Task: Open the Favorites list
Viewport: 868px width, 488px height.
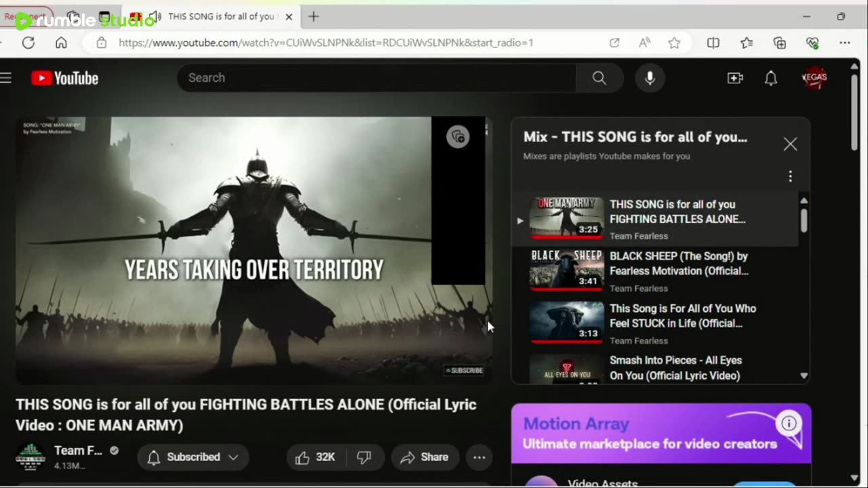Action: [747, 43]
